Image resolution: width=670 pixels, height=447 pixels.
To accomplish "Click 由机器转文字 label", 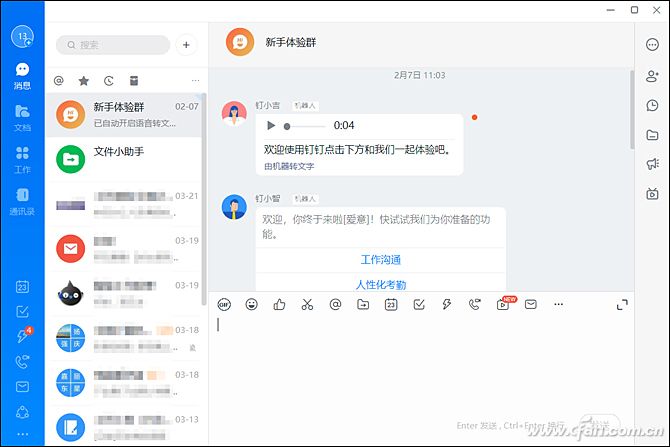I will coord(289,166).
